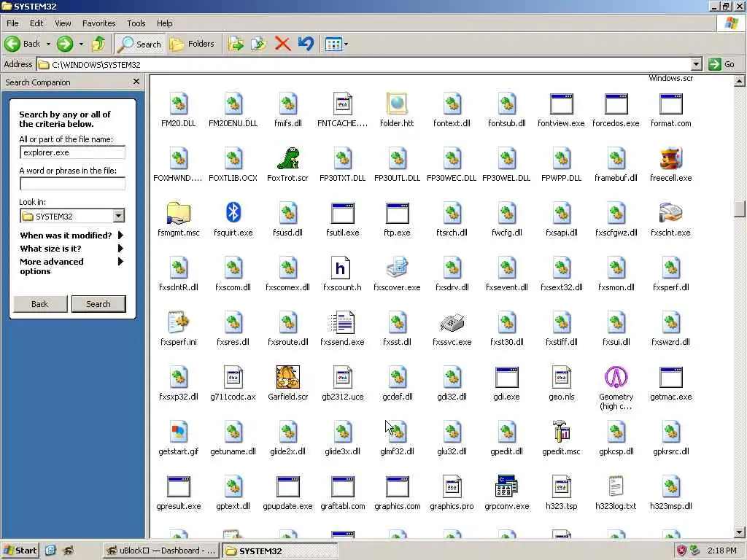Toggle the Folders pane toolbar button

click(x=193, y=44)
